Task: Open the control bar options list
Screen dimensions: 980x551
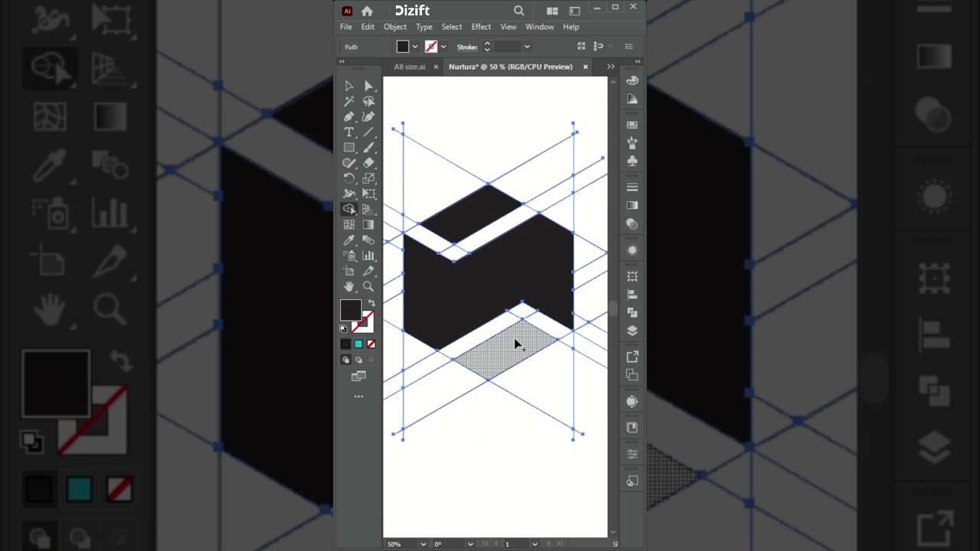Action: click(629, 47)
